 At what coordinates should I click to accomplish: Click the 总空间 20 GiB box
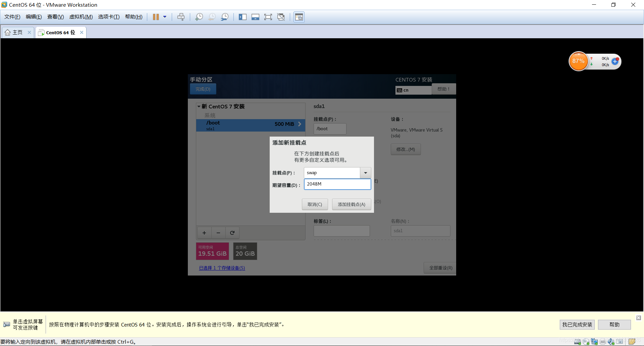pyautogui.click(x=245, y=251)
